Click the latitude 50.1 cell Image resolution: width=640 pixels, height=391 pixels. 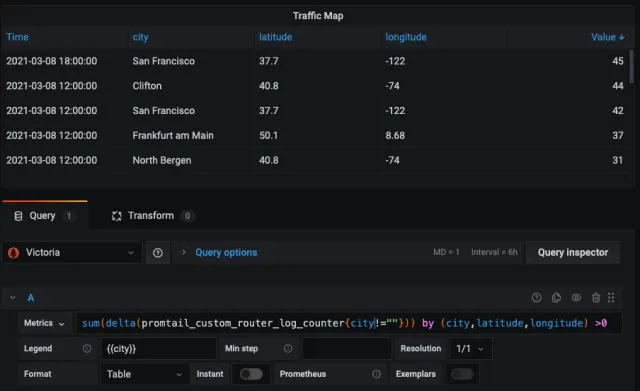(x=269, y=136)
